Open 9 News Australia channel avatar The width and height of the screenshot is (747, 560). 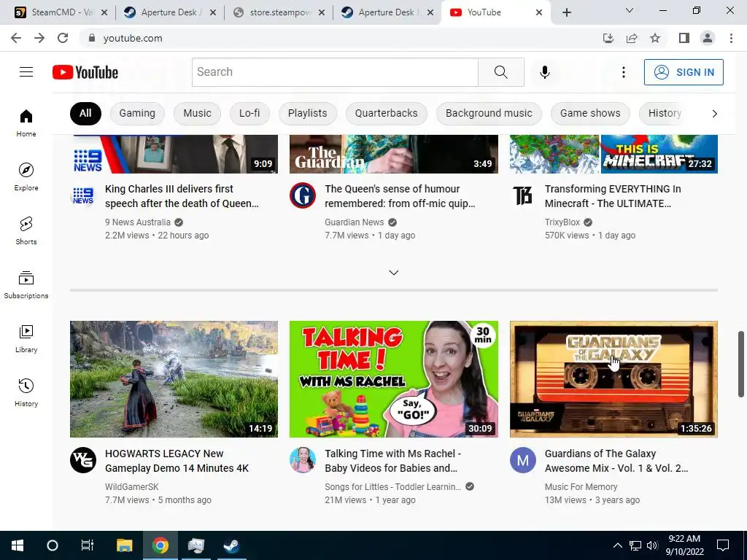(83, 195)
